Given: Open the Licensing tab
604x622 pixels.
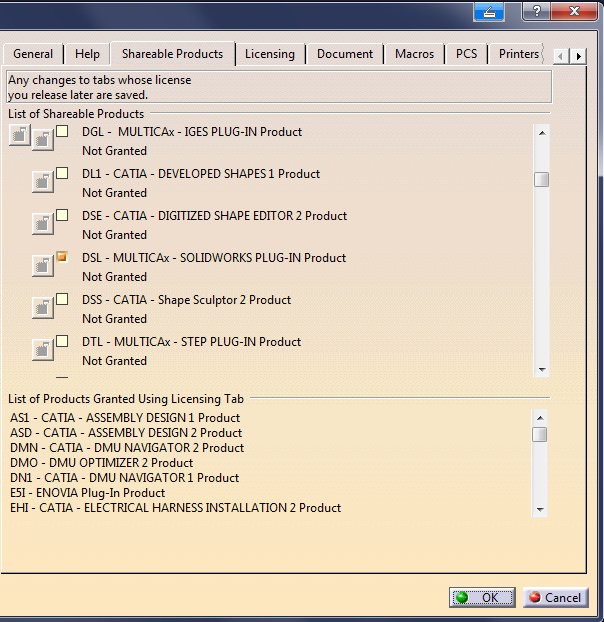Looking at the screenshot, I should point(270,54).
